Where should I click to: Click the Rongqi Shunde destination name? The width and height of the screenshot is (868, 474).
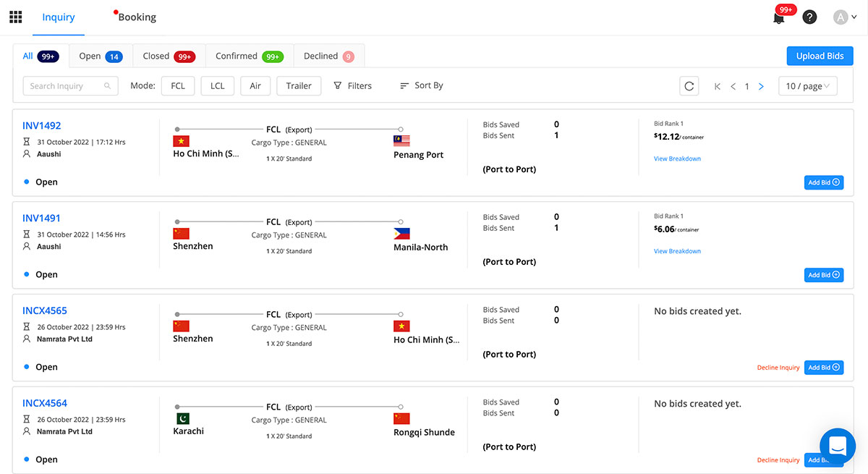point(425,433)
